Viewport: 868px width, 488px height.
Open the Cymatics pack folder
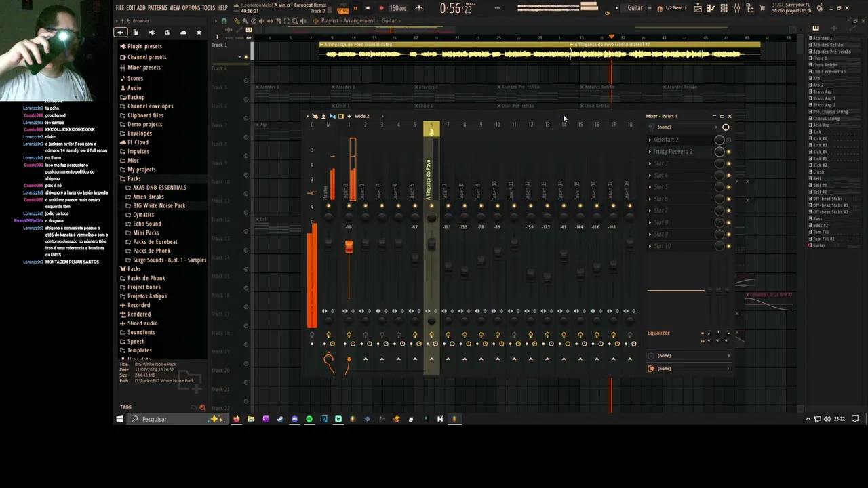tap(143, 215)
